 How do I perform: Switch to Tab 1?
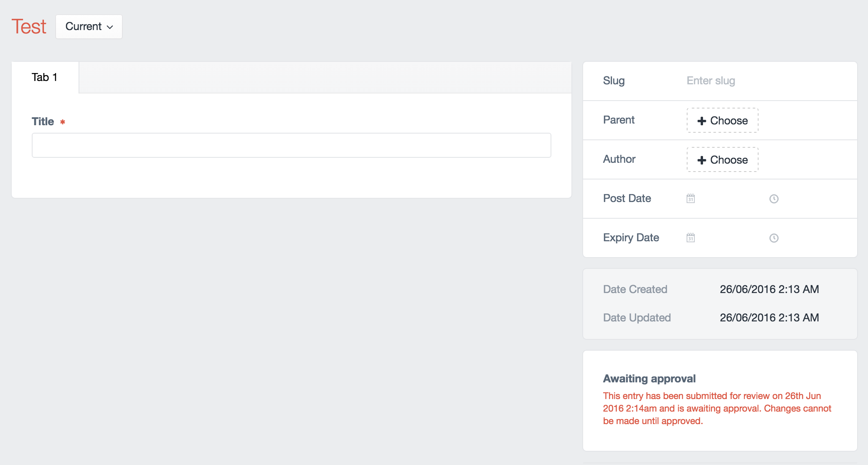click(45, 77)
